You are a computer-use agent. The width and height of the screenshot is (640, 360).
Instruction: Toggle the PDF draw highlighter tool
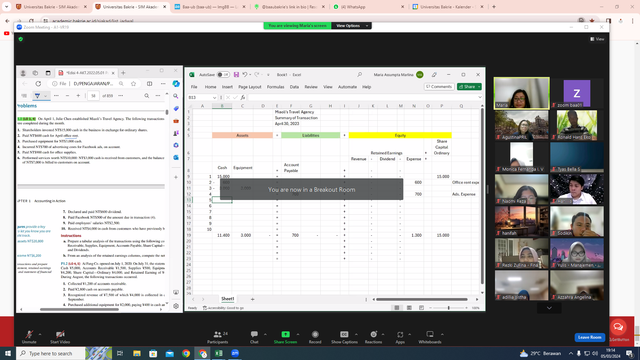37,96
